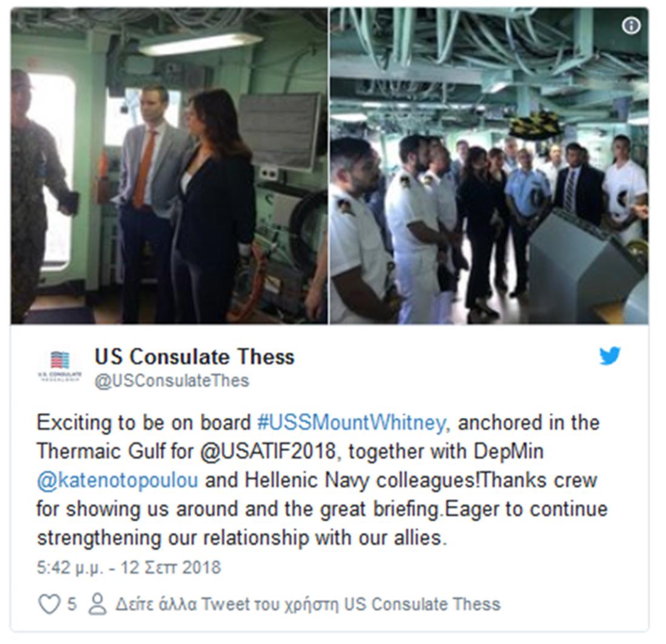The height and width of the screenshot is (644, 666).
Task: Click the info icon on the photo
Action: [631, 26]
